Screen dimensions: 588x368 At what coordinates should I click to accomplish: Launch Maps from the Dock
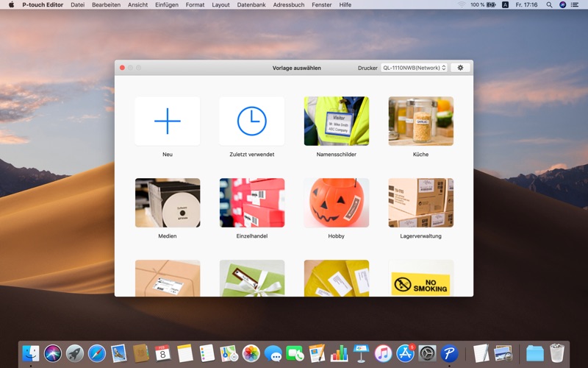coord(229,353)
